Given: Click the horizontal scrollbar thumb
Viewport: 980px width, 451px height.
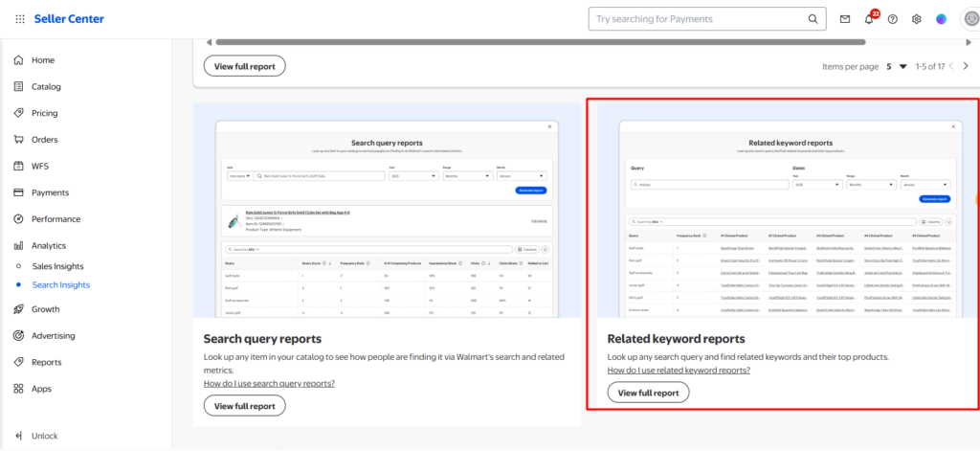Looking at the screenshot, I should pyautogui.click(x=541, y=42).
